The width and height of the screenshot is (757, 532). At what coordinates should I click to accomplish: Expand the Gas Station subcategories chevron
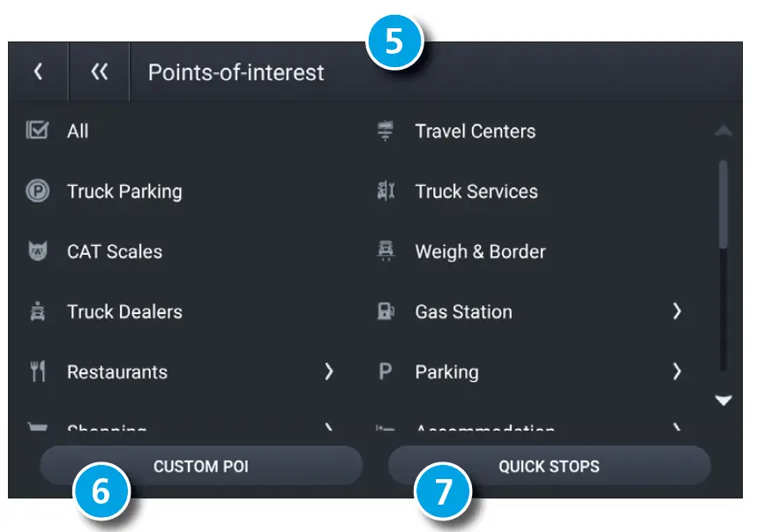tap(677, 311)
